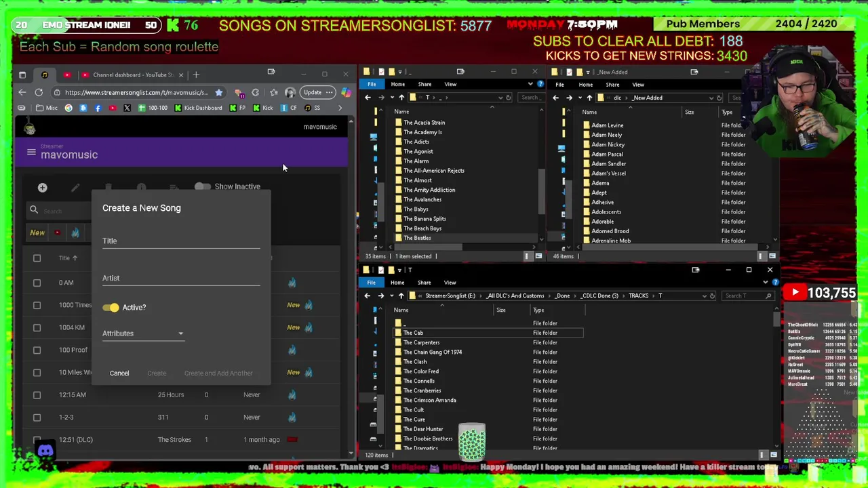
Task: Open the hamburger menu beside mavomusic
Action: click(x=31, y=152)
